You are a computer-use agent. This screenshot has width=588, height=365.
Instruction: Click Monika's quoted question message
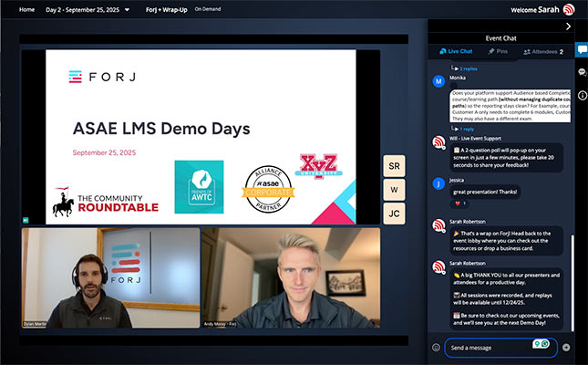[510, 106]
